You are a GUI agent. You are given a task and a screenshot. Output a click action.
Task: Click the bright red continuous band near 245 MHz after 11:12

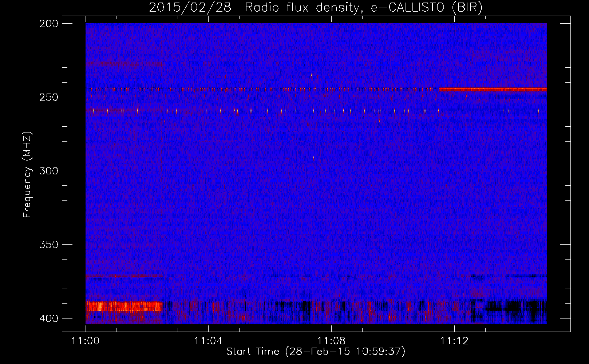tap(493, 89)
